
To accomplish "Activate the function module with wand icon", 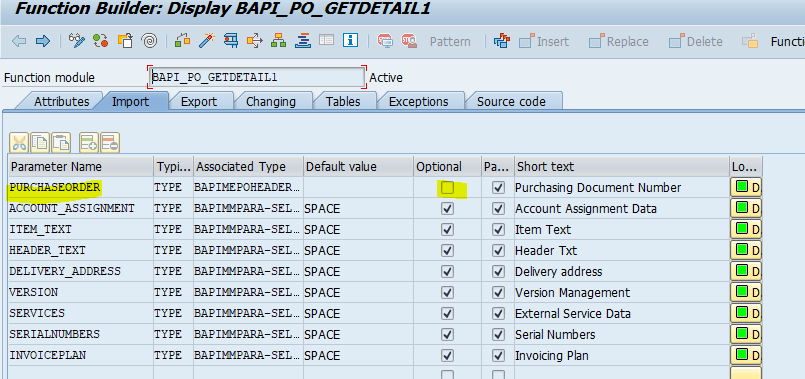I will pos(206,41).
